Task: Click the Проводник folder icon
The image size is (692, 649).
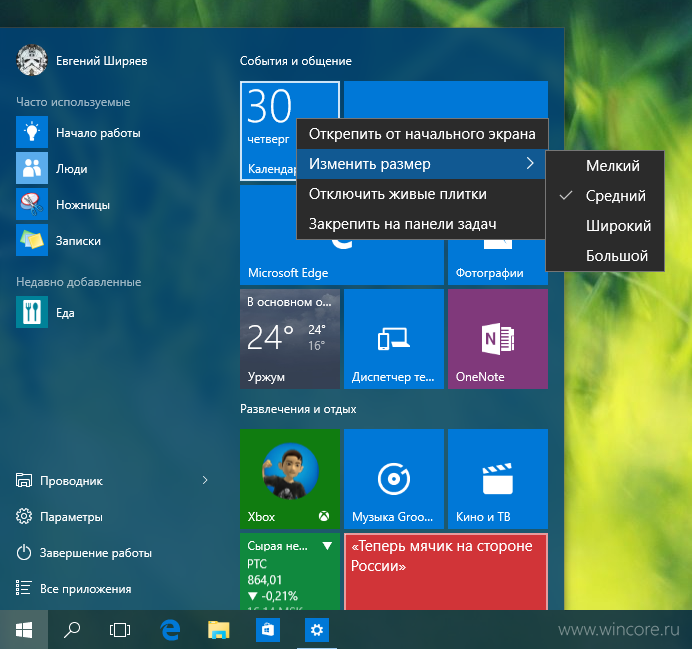Action: click(x=24, y=480)
